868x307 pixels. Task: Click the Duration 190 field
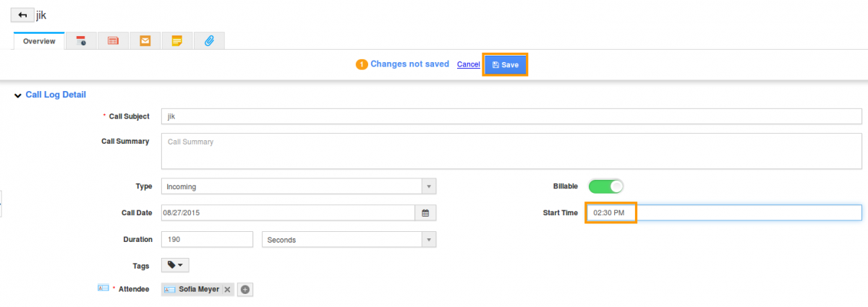pyautogui.click(x=207, y=239)
